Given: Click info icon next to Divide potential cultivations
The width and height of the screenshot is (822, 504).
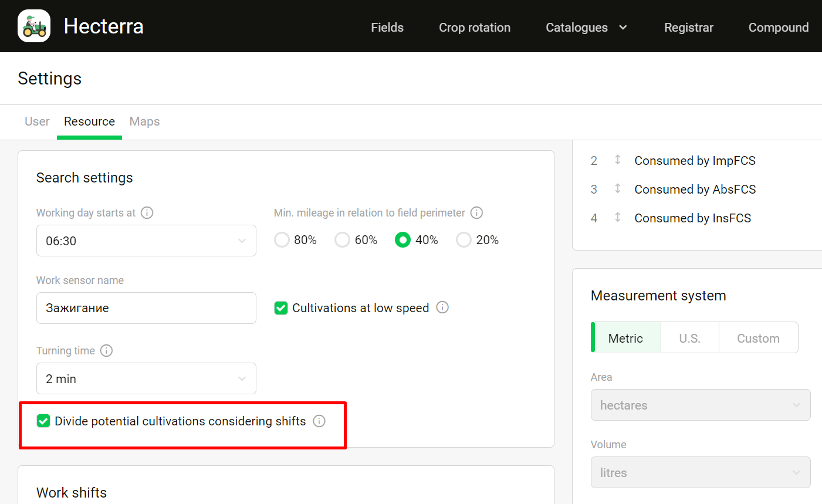Looking at the screenshot, I should tap(319, 421).
